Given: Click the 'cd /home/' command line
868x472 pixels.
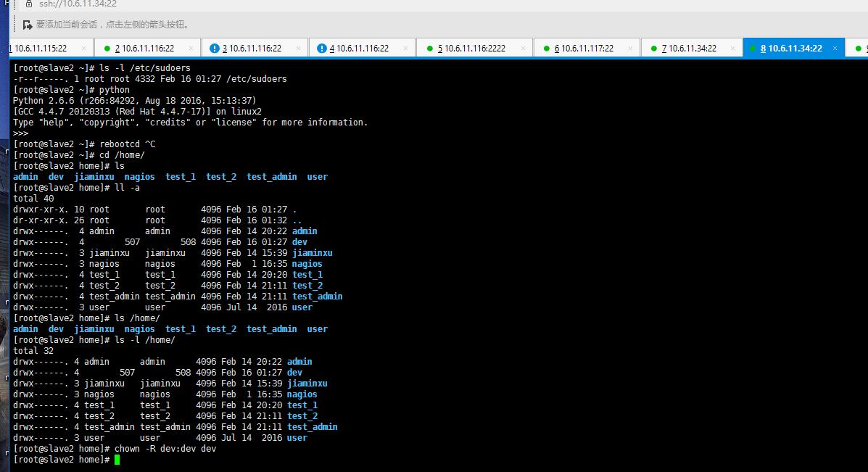Looking at the screenshot, I should tap(79, 155).
